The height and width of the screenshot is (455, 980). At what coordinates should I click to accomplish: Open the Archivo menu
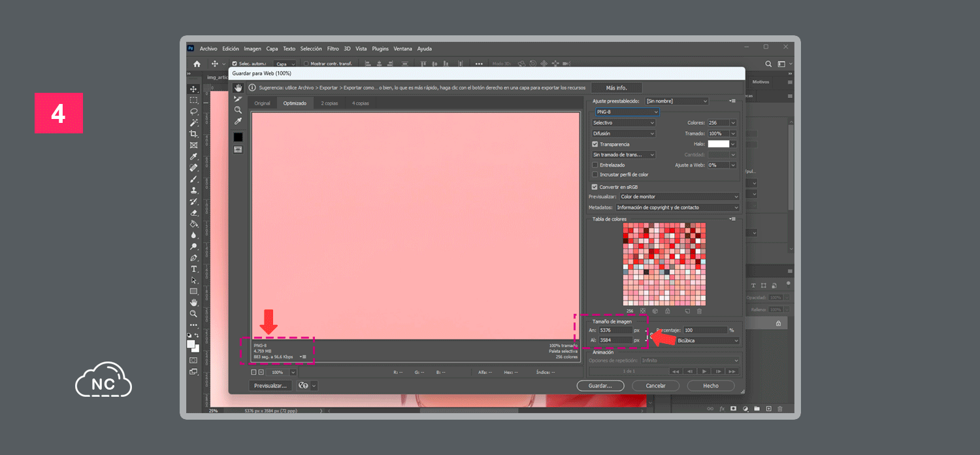pos(208,48)
